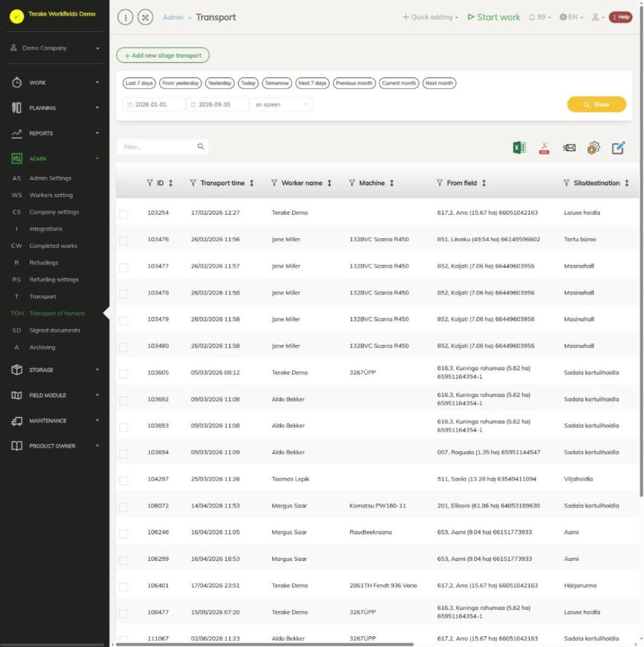This screenshot has height=647, width=644.
Task: Open Admin Settings in sidebar
Action: [51, 178]
